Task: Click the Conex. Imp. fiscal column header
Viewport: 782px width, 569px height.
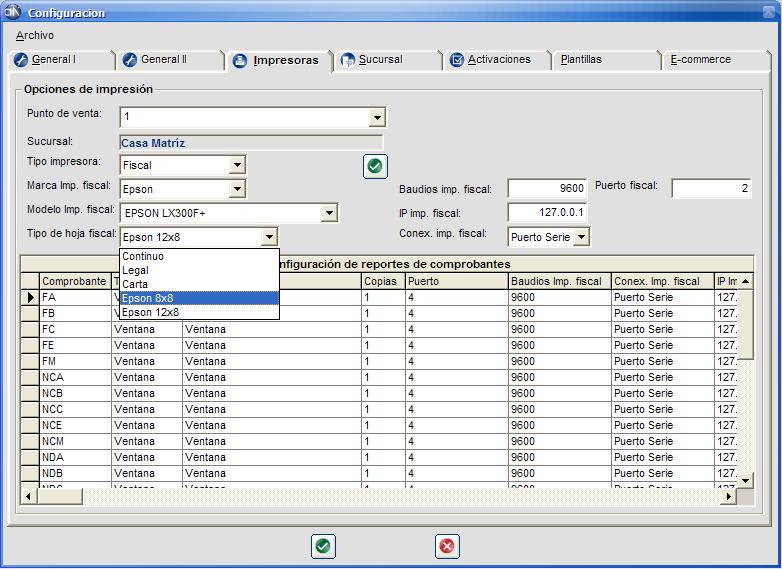Action: click(663, 281)
